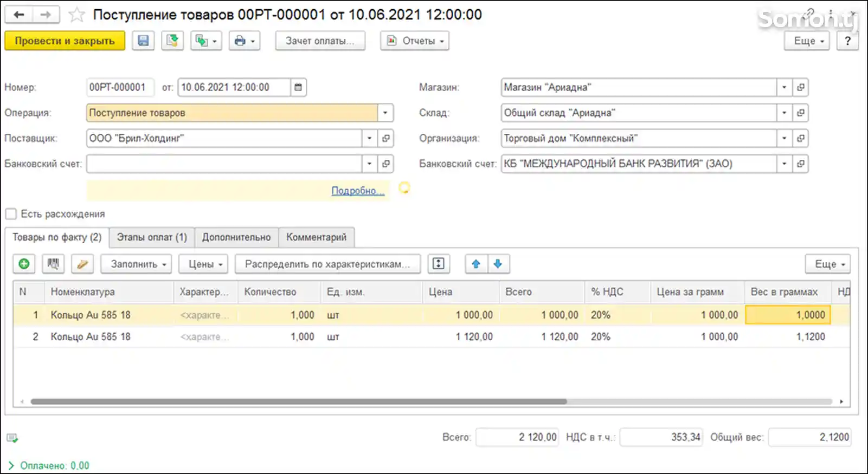Switch to the Товары по факту (2) tab
Screen dimensions: 868x474
(57, 237)
